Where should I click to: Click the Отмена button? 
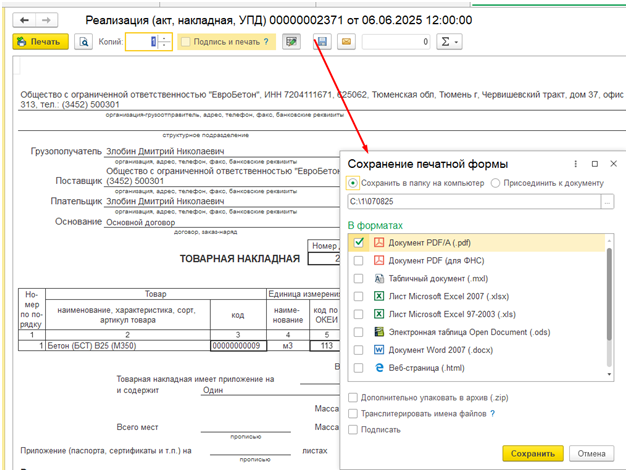click(591, 454)
